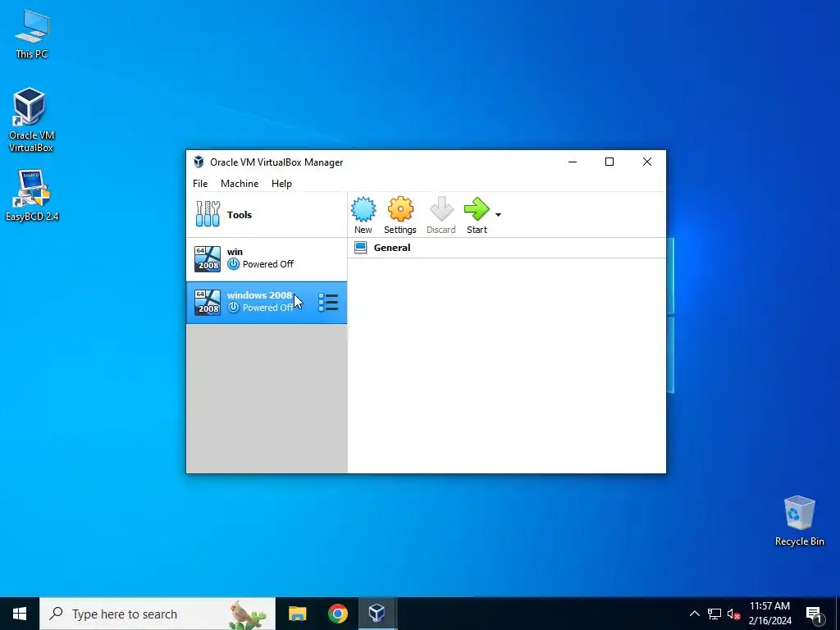
Task: Select the Recycle Bin desktop icon
Action: 799,521
